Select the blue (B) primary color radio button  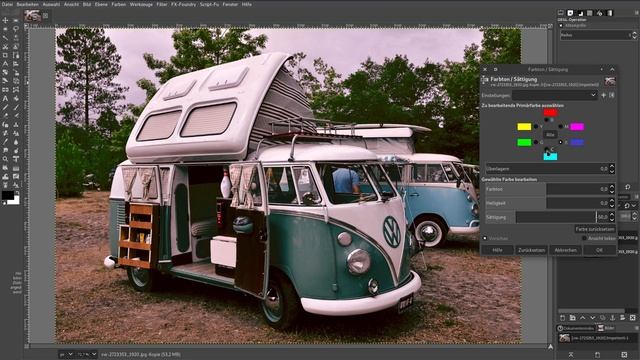point(560,142)
